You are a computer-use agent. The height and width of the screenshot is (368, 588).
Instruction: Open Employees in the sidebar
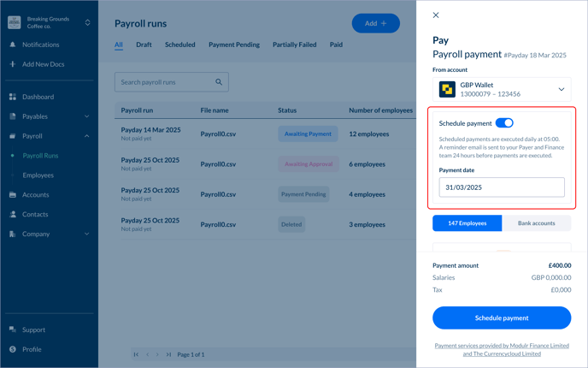38,175
